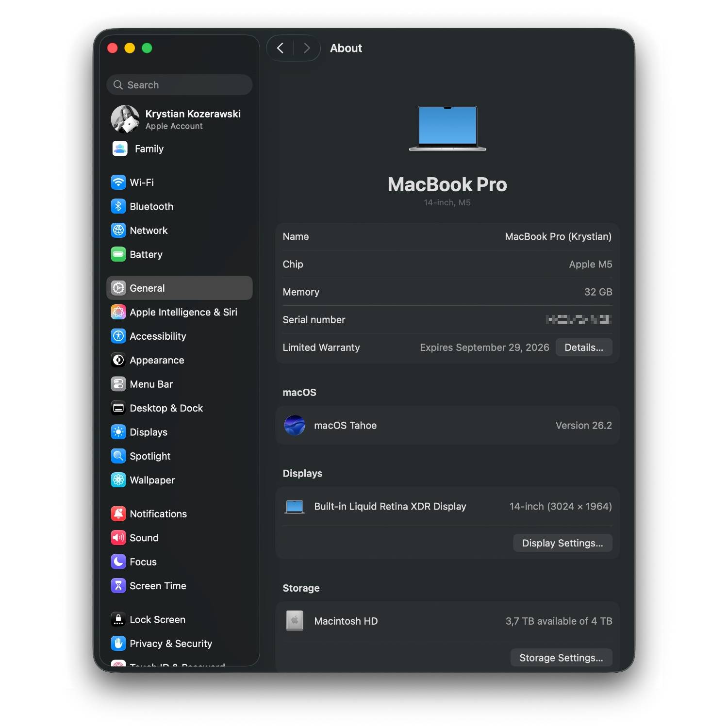
Task: Click the forward navigation chevron
Action: [307, 48]
